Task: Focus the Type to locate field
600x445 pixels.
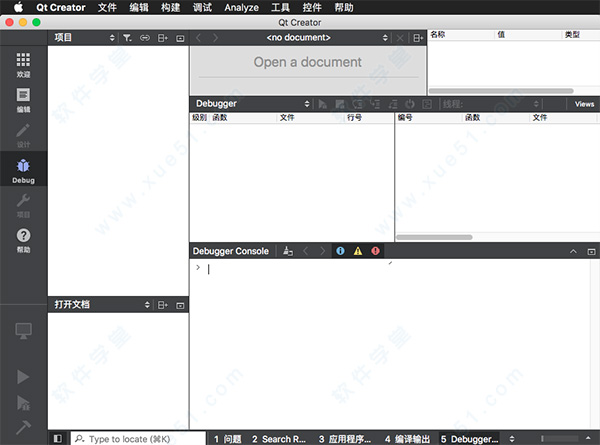Action: coord(138,438)
